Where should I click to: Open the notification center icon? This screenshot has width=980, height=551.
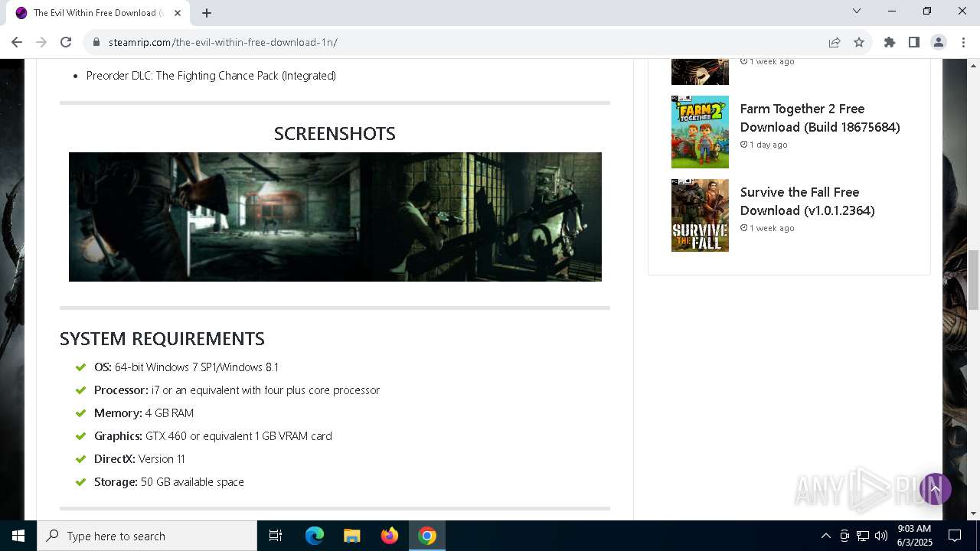955,536
